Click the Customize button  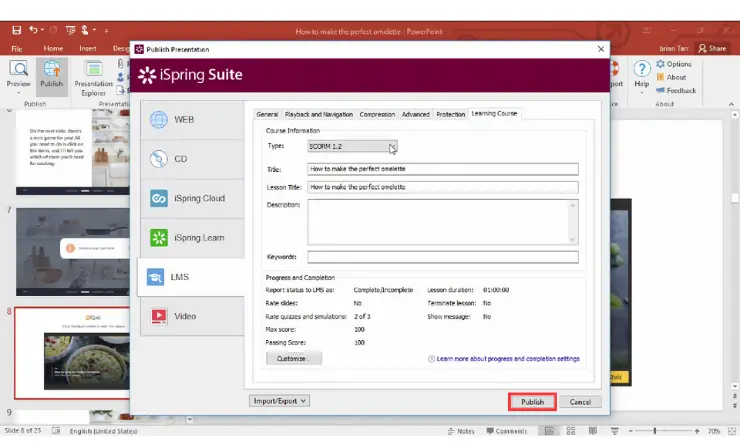coord(294,358)
